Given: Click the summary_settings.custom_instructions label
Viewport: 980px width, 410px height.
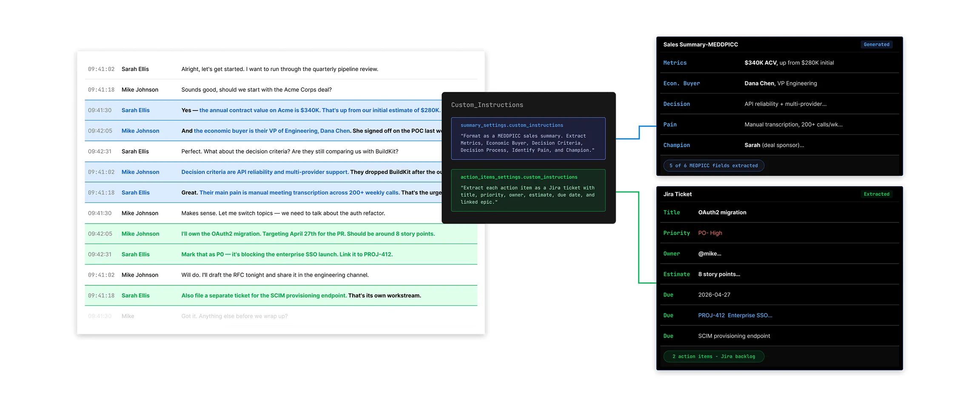Looking at the screenshot, I should (512, 125).
